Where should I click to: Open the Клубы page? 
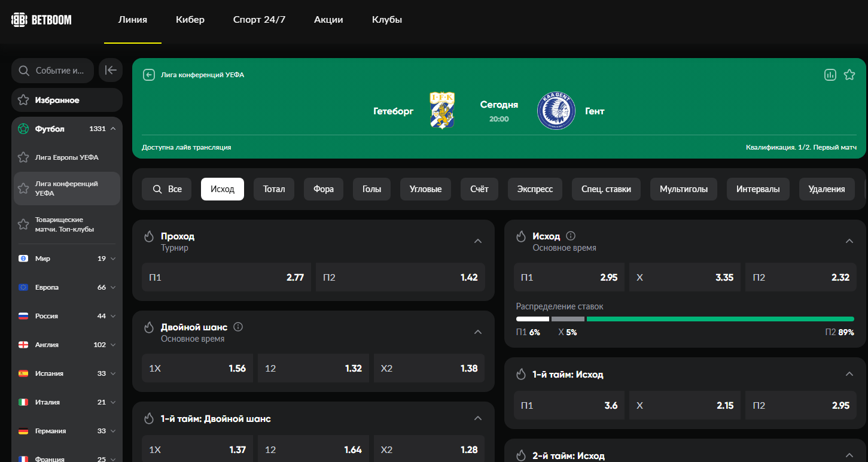(x=387, y=20)
